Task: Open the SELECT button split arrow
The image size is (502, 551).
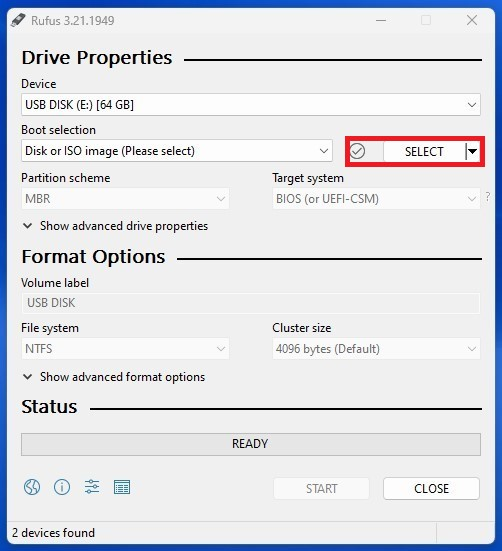Action: (x=473, y=151)
